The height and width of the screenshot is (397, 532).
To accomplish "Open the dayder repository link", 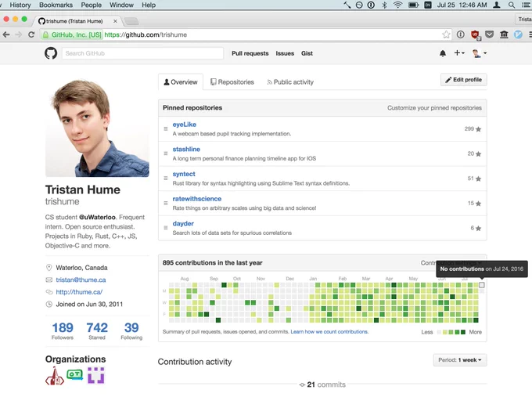I will tap(183, 223).
